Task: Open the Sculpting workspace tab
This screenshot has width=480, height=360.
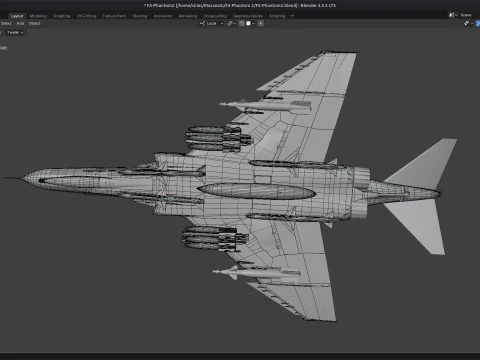Action: click(62, 16)
